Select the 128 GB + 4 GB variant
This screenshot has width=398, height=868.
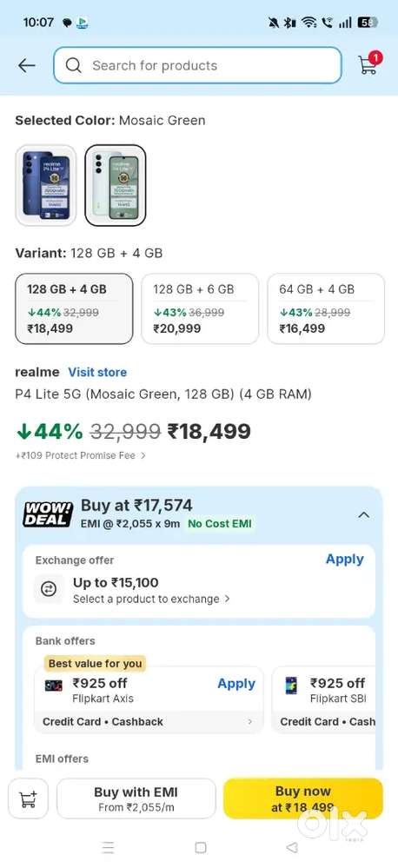(x=74, y=309)
